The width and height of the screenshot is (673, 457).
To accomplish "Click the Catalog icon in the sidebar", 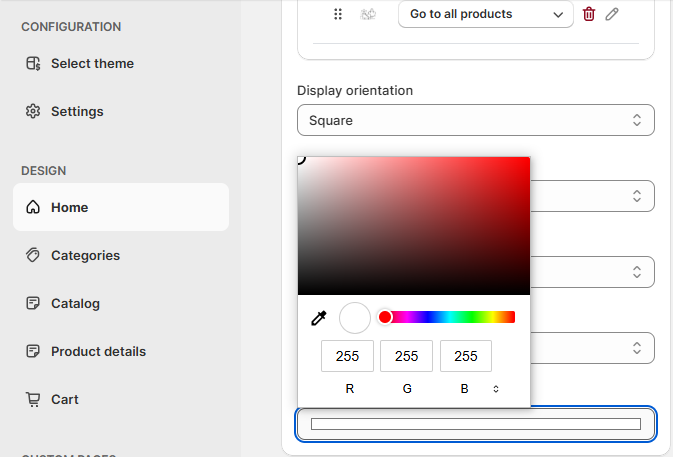I will pyautogui.click(x=33, y=303).
